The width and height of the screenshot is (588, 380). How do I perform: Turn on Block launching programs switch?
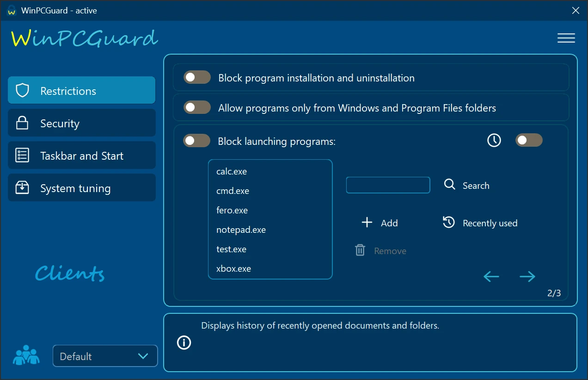[197, 141]
